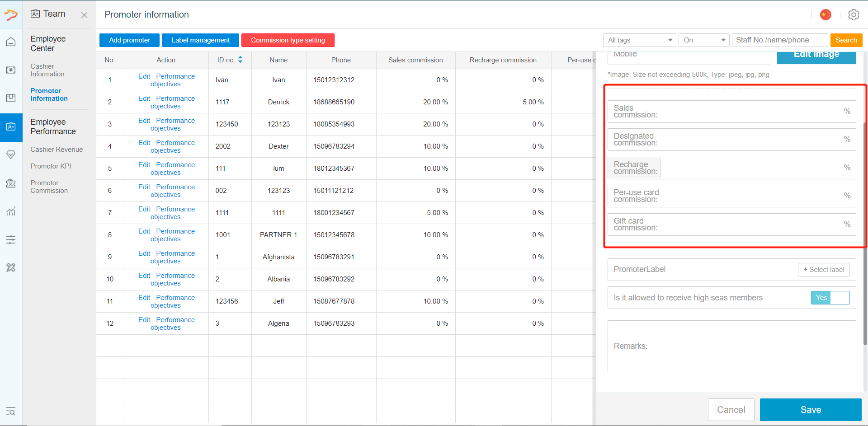Click the Edit image button
868x426 pixels.
click(x=816, y=57)
